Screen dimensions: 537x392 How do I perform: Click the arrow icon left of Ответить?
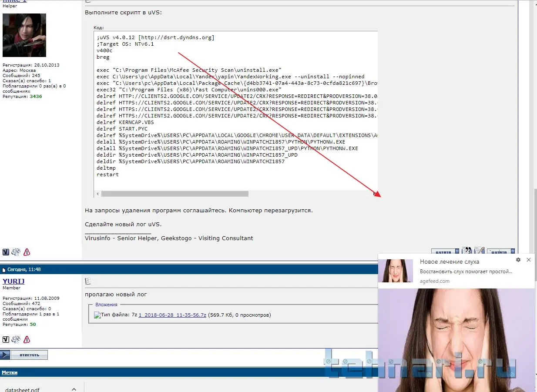5,355
